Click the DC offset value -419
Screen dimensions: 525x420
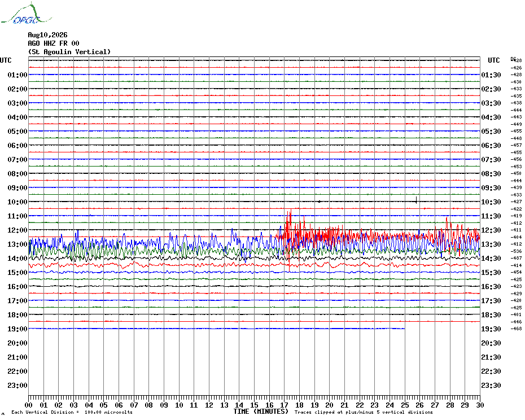click(x=517, y=216)
